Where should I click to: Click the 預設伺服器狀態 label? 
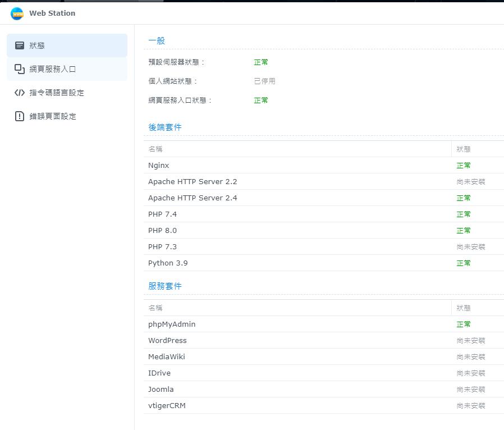click(x=176, y=62)
